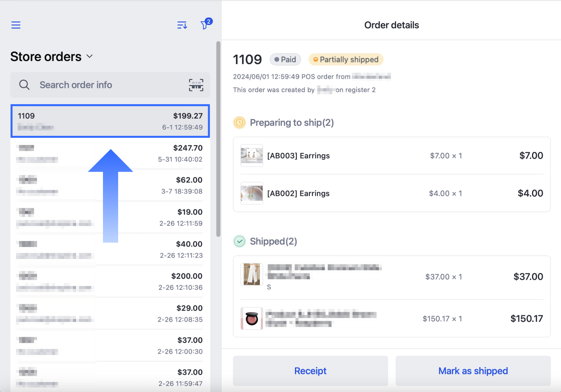Click the Paid status badge
This screenshot has width=561, height=392.
[285, 59]
